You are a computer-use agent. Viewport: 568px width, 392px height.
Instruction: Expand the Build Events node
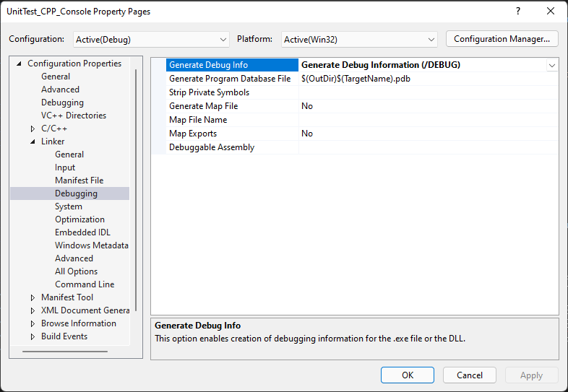point(33,336)
